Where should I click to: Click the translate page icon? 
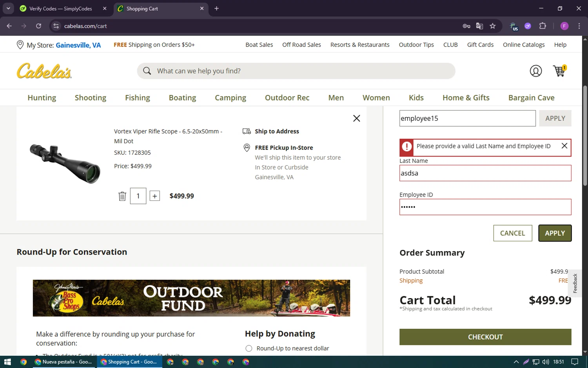479,26
